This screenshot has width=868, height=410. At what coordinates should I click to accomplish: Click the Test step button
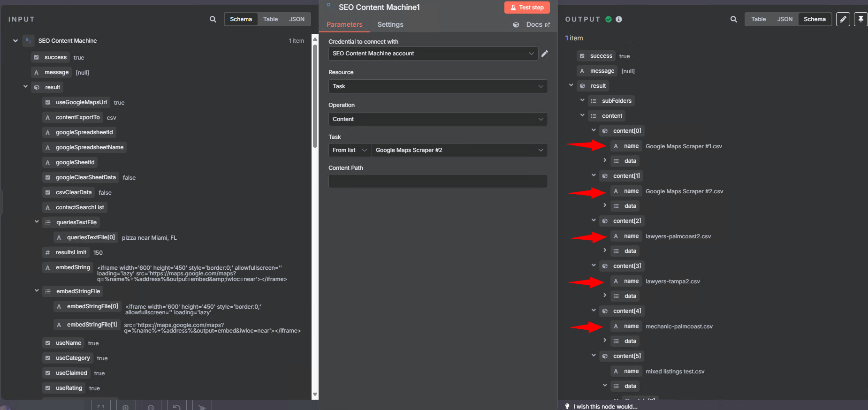click(x=526, y=8)
